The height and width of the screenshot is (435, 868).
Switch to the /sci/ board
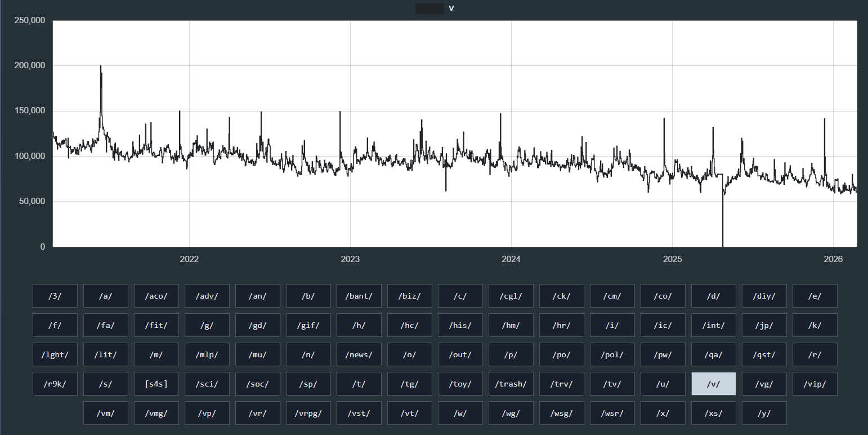(207, 384)
